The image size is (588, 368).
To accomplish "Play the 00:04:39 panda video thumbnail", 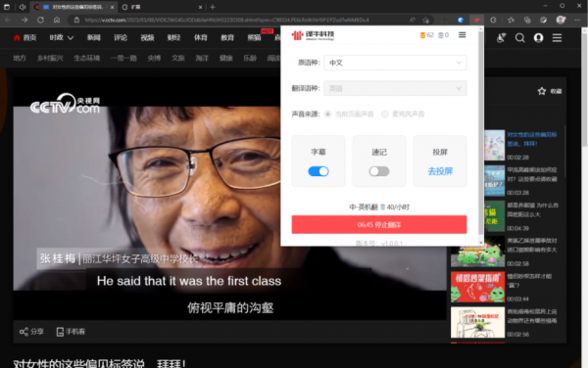I will [x=494, y=216].
